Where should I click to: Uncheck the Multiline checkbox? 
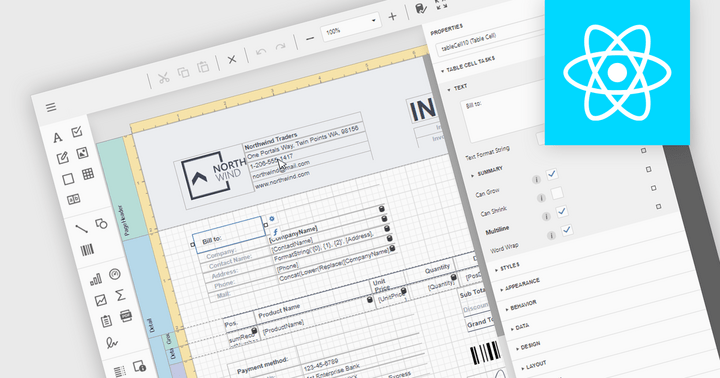point(562,211)
